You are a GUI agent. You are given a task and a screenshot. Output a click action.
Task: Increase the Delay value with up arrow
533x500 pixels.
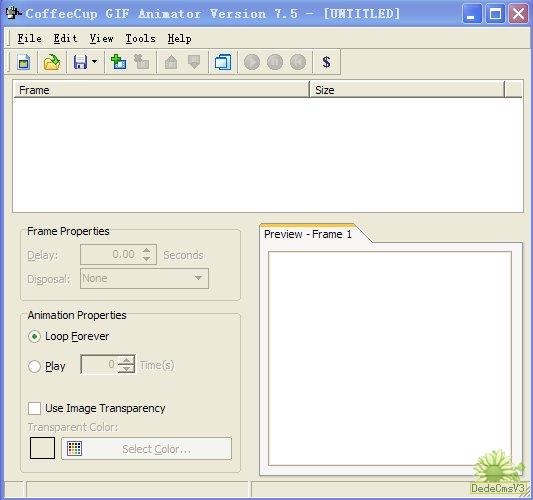tap(147, 250)
